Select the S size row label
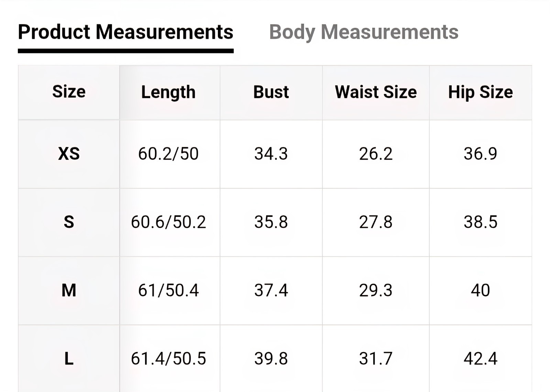The width and height of the screenshot is (550, 392). tap(69, 222)
